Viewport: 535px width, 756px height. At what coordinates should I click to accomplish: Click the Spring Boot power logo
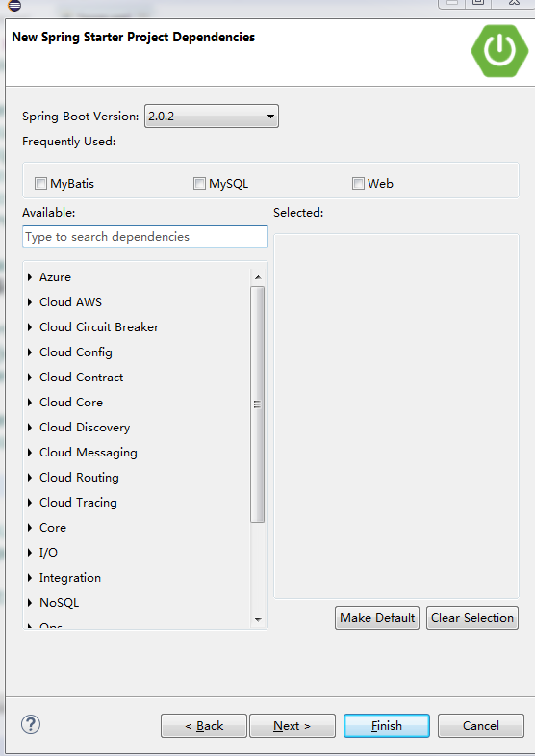[x=499, y=51]
